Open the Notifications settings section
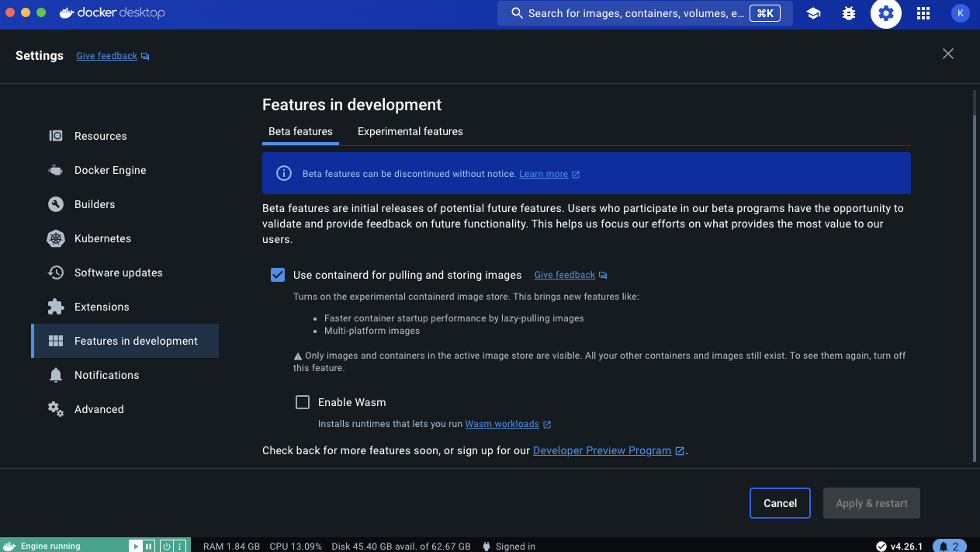The image size is (980, 552). pos(125,375)
